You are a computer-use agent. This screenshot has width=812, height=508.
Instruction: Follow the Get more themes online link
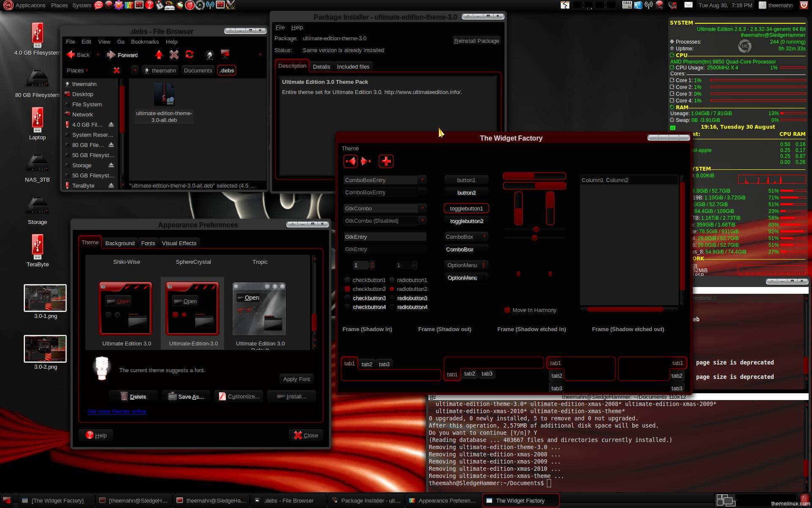click(x=117, y=411)
